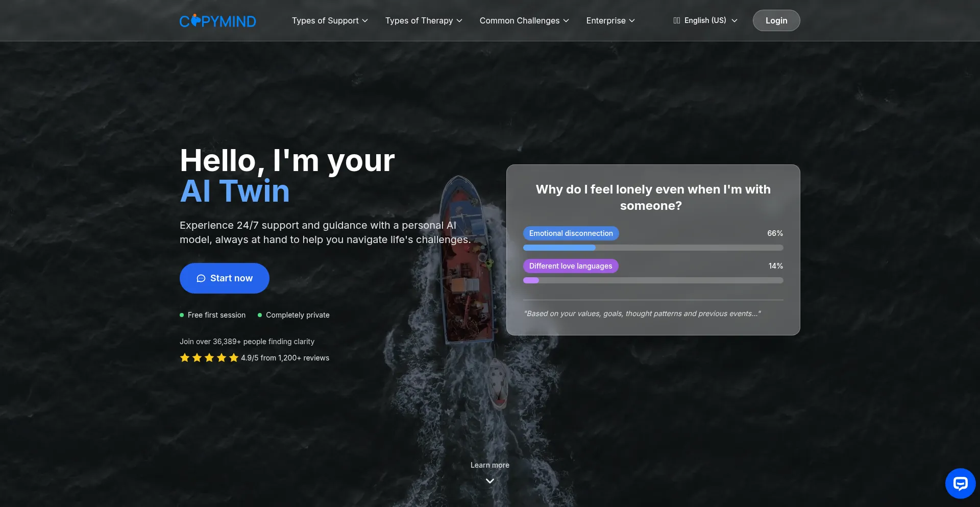This screenshot has width=980, height=507.
Task: Expand the Types of Support menu
Action: tap(330, 20)
